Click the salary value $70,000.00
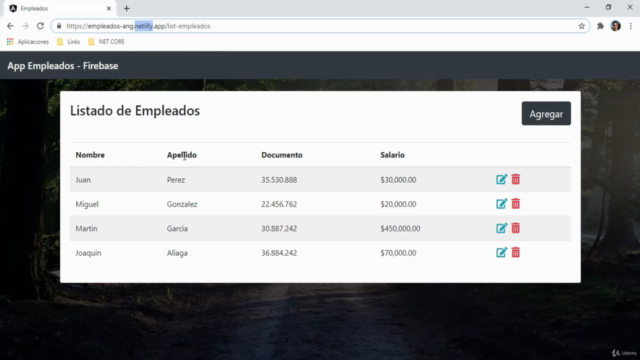The height and width of the screenshot is (360, 640). 398,253
